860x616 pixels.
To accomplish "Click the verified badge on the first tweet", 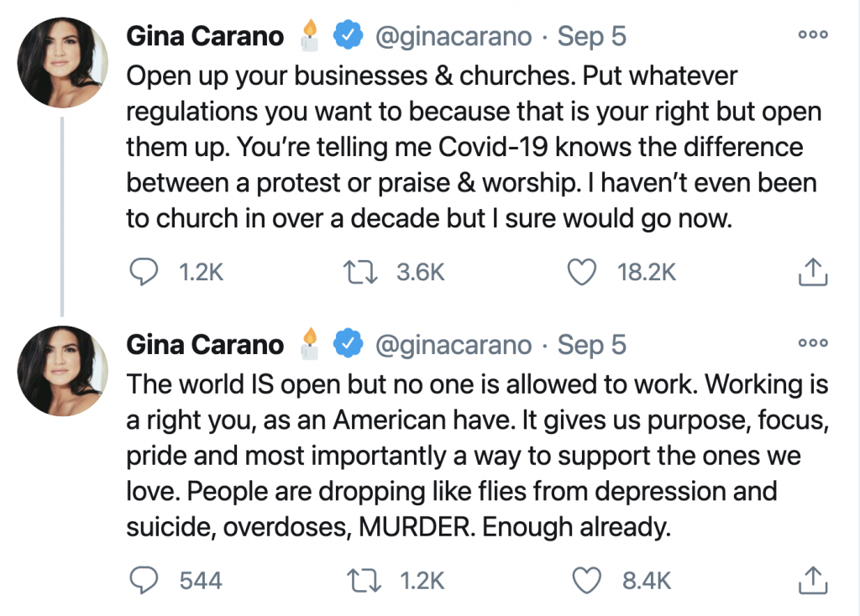I will [x=349, y=34].
